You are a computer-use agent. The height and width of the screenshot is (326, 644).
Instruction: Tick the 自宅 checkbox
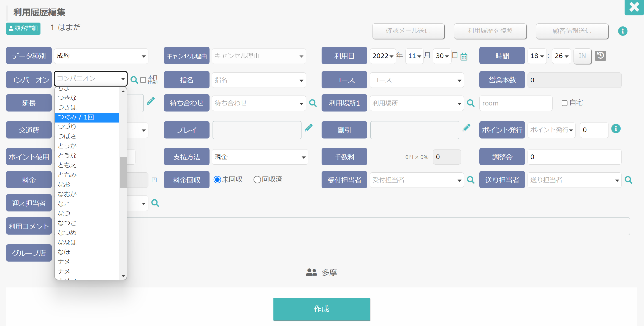[x=564, y=103]
